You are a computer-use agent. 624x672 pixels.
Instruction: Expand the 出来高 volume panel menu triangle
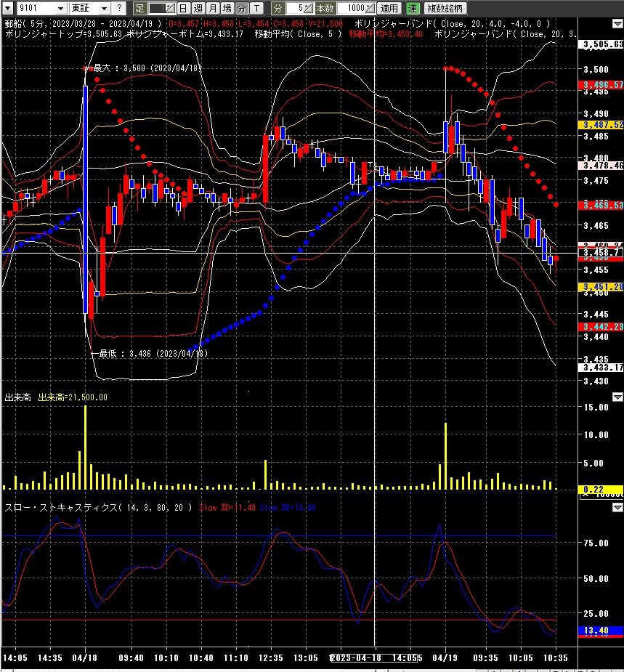(x=617, y=397)
